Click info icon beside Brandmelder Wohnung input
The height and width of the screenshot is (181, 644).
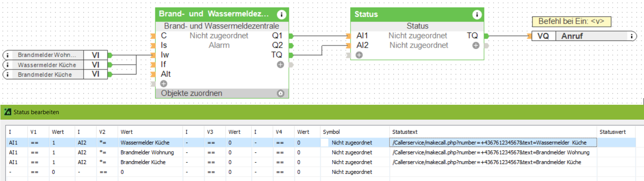coord(7,55)
